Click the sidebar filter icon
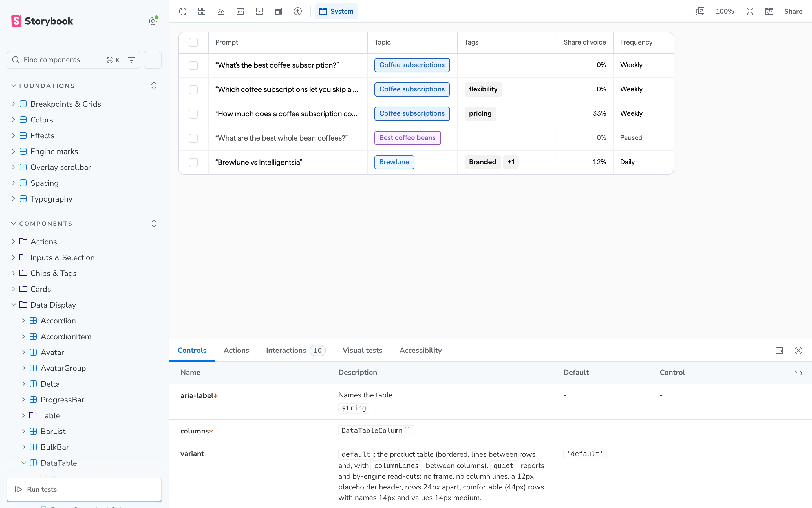 pos(131,60)
